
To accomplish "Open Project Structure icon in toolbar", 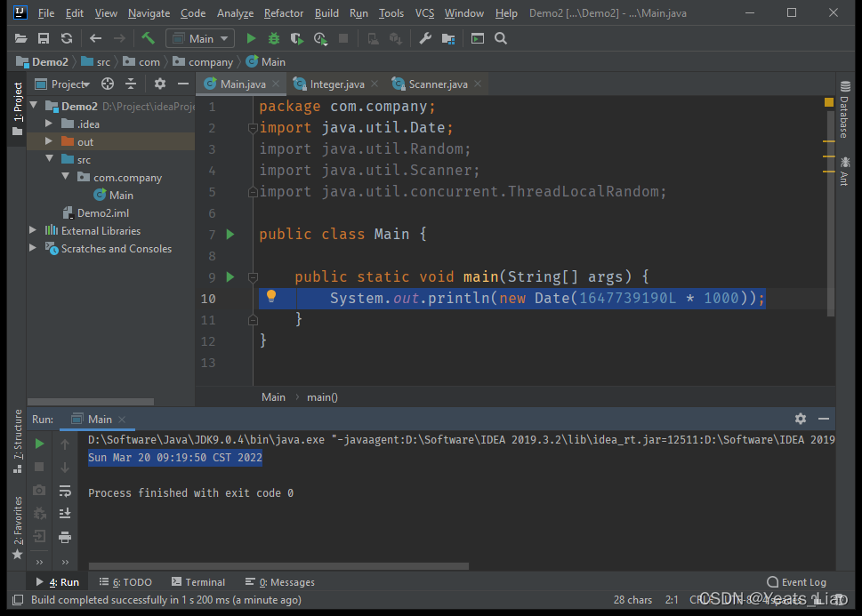I will coord(447,38).
